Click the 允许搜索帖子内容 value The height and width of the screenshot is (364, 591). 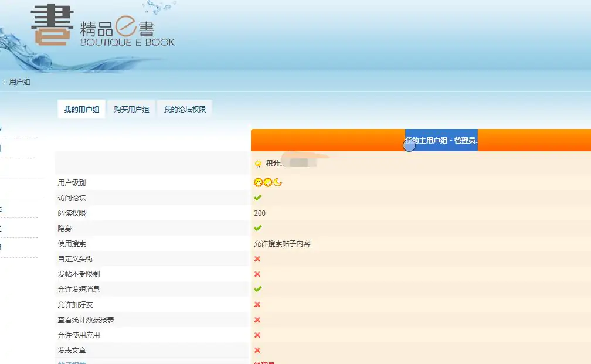(x=283, y=244)
